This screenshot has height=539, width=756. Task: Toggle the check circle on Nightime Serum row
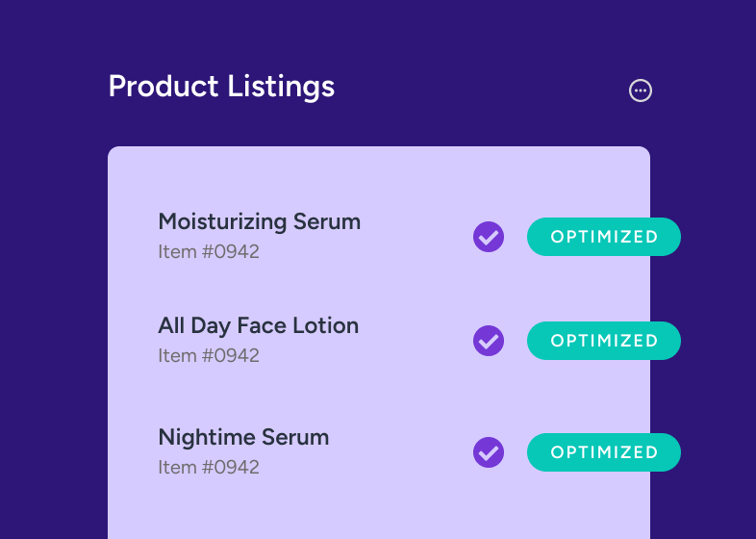tap(489, 452)
